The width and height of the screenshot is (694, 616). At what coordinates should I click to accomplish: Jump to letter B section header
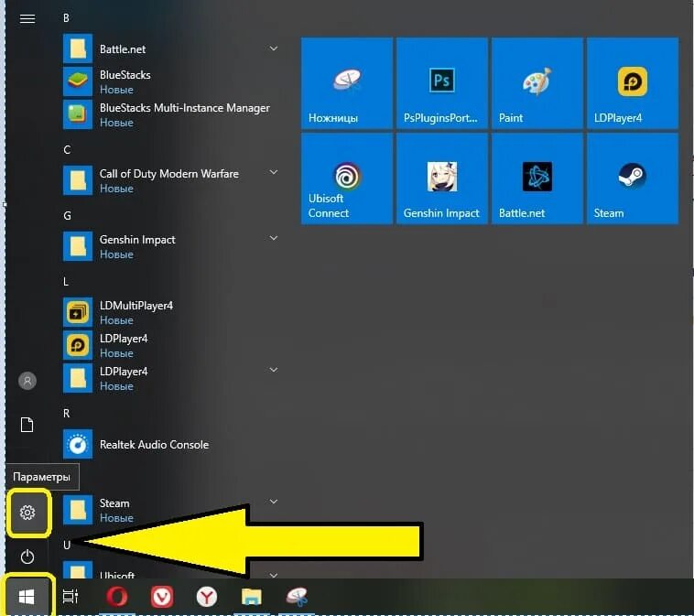[66, 18]
